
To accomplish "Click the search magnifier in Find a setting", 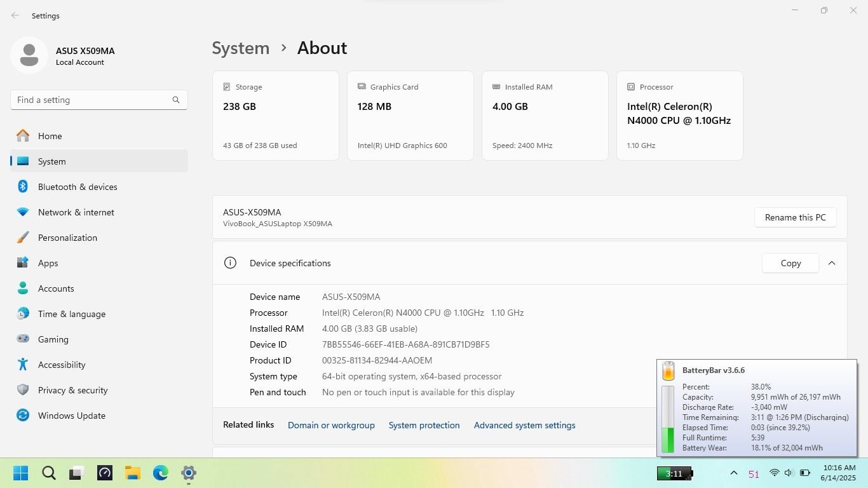I will coord(176,100).
